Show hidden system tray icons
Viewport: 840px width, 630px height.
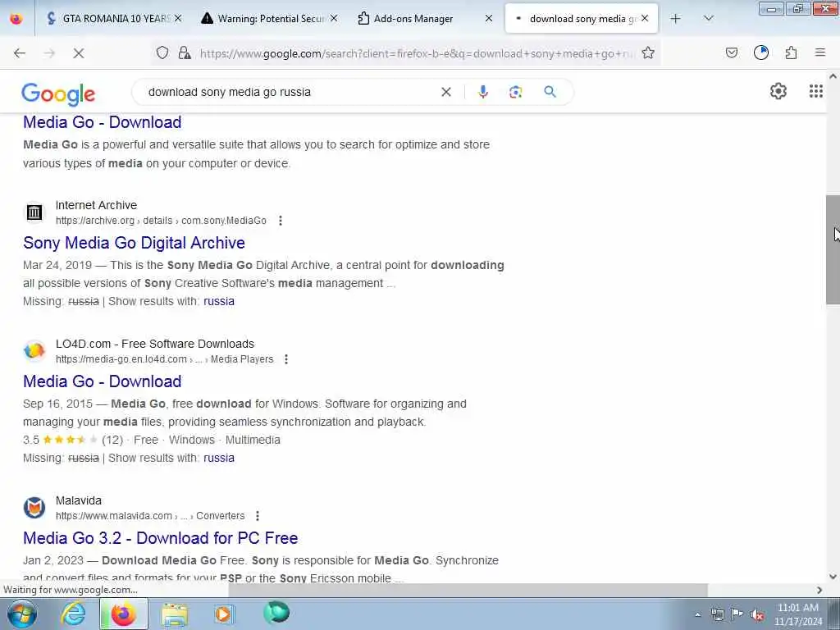(697, 615)
